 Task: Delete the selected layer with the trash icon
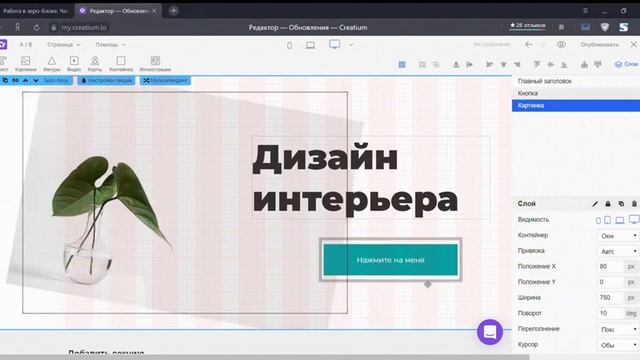[634, 204]
